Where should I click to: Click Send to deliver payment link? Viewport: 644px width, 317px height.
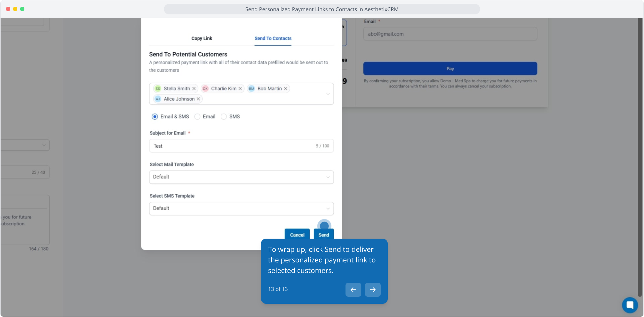click(x=323, y=235)
